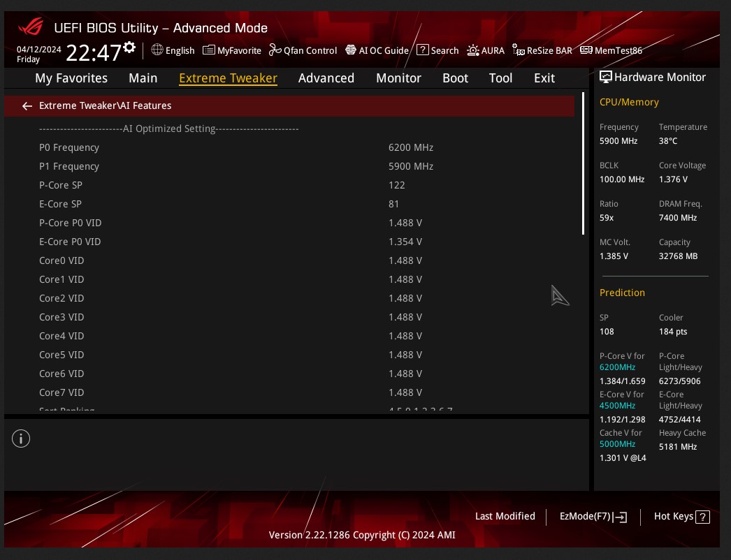Open the My Favorites tab
731x560 pixels.
coord(71,78)
